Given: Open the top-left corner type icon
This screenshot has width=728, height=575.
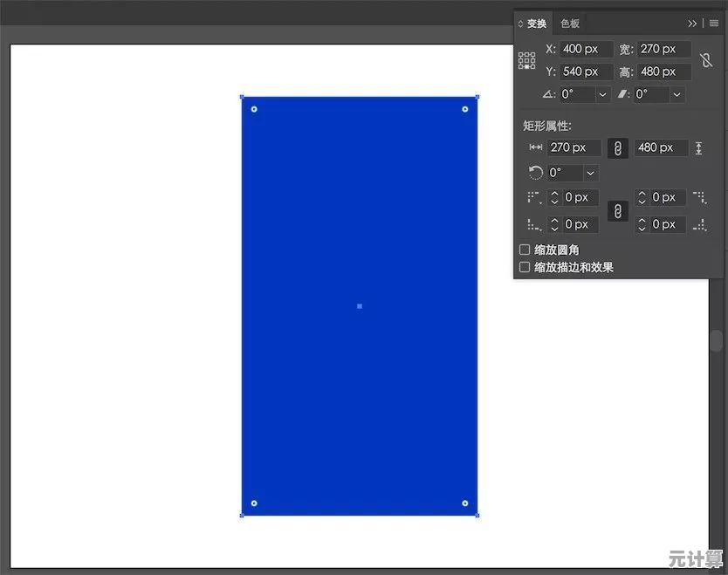Looking at the screenshot, I should 534,198.
